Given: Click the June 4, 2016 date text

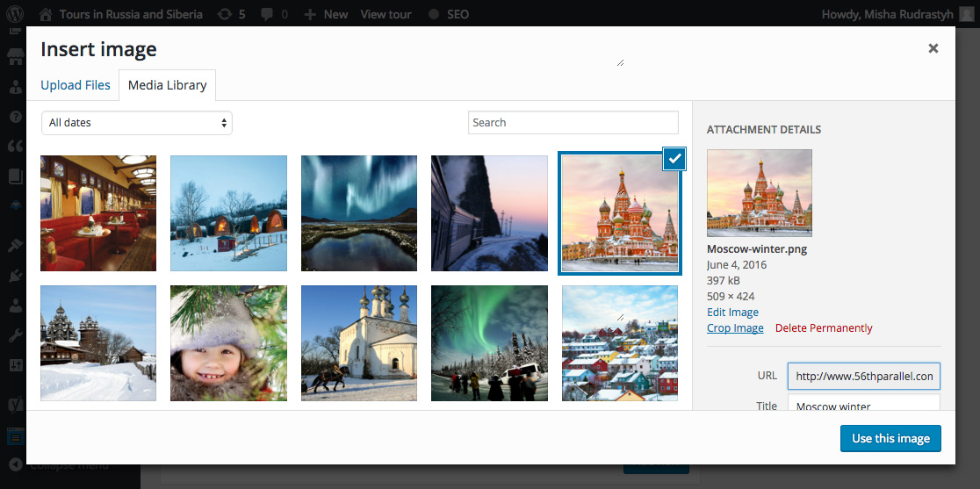Looking at the screenshot, I should pyautogui.click(x=737, y=265).
